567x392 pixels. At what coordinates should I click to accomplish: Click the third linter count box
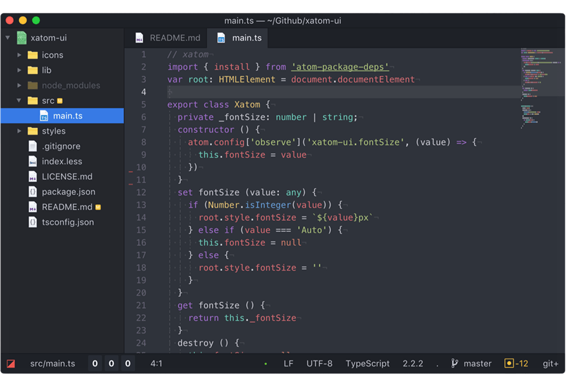tap(128, 363)
